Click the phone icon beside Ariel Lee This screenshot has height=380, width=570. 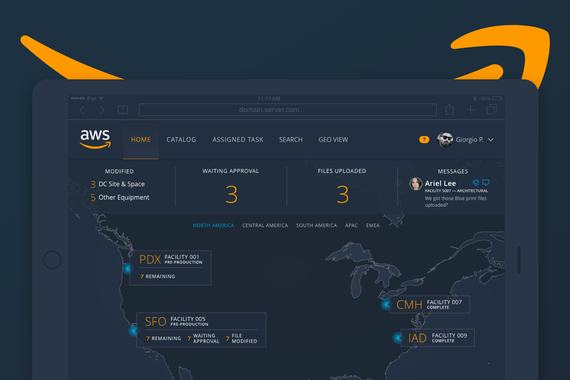click(475, 182)
